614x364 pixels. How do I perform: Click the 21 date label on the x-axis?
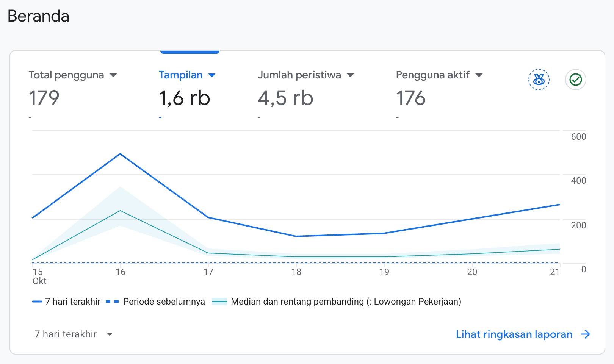(x=554, y=272)
